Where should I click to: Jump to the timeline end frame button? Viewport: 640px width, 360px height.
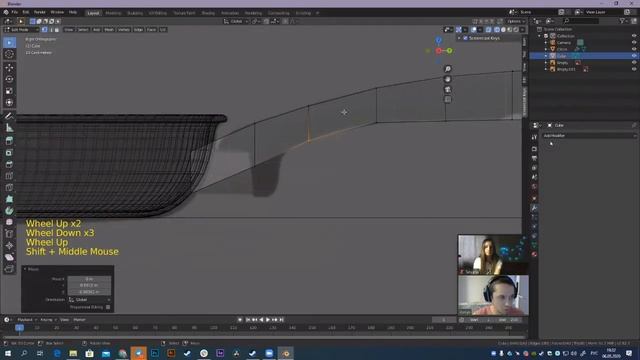(282, 320)
